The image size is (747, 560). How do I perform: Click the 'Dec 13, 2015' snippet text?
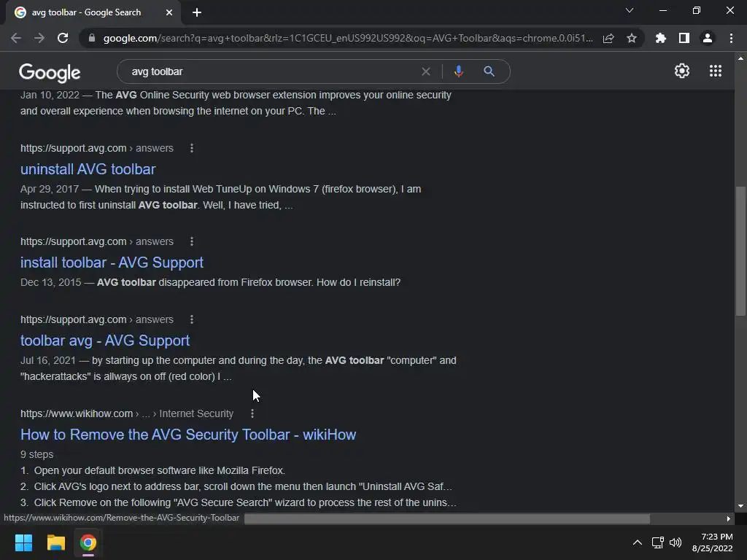(51, 282)
